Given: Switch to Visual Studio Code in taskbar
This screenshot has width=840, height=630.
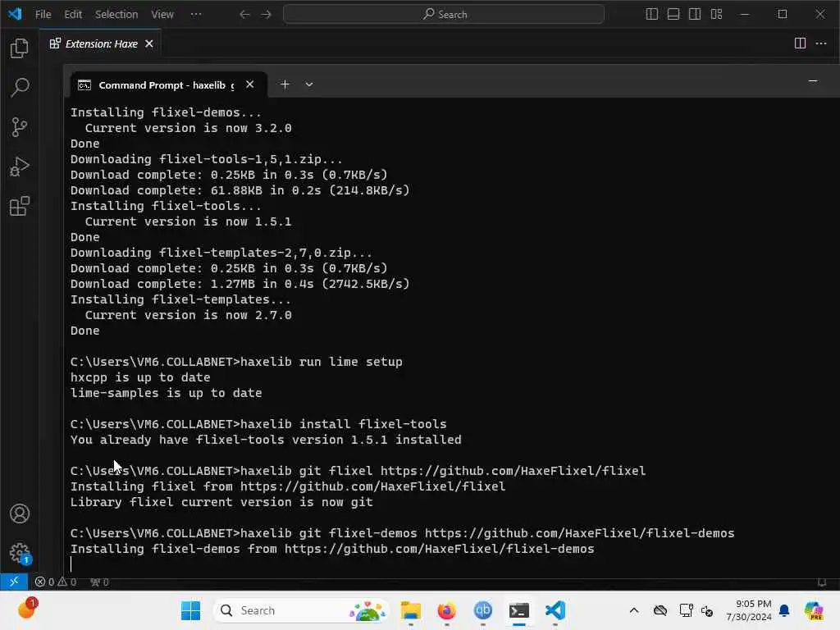Looking at the screenshot, I should tap(555, 610).
